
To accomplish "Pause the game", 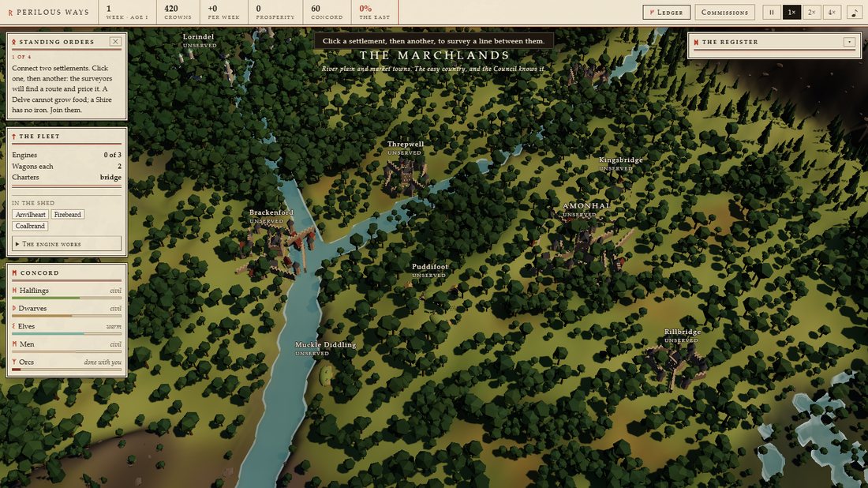I will (x=772, y=12).
